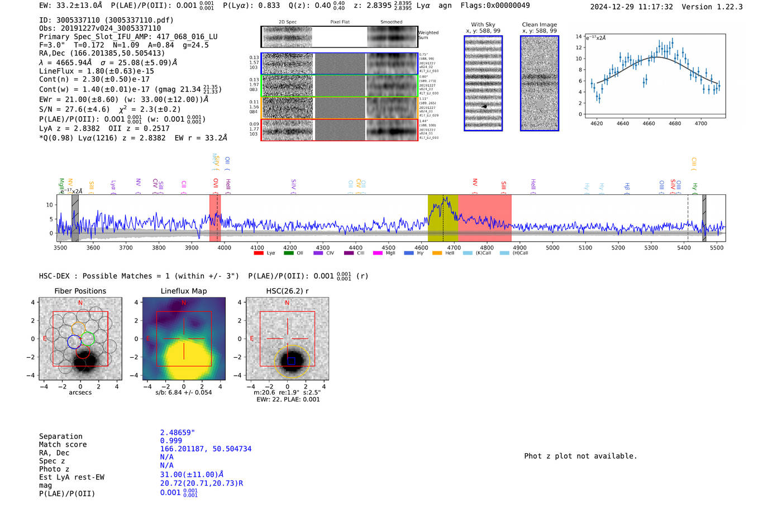Click the (H)CaII legend entry
782x532 pixels.
(514, 253)
